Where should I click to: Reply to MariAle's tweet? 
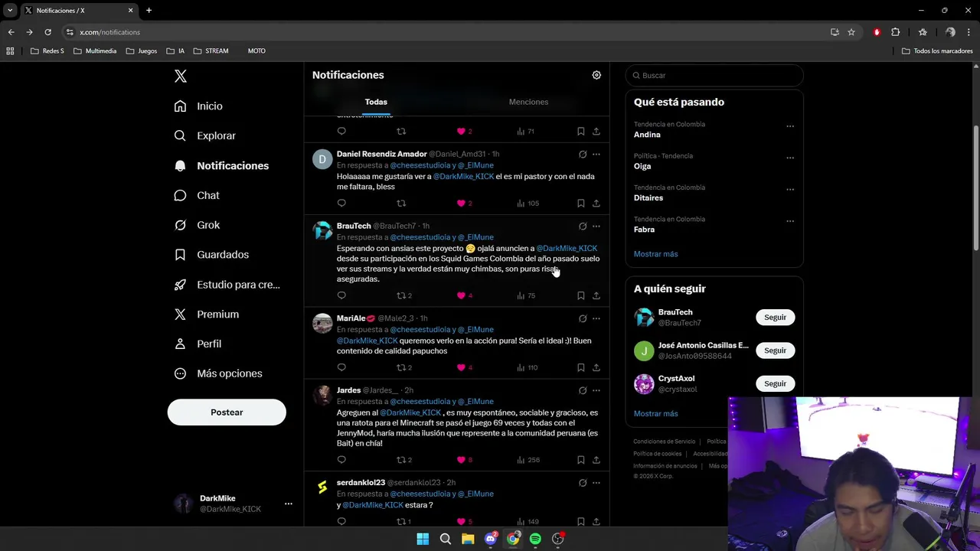pos(341,367)
